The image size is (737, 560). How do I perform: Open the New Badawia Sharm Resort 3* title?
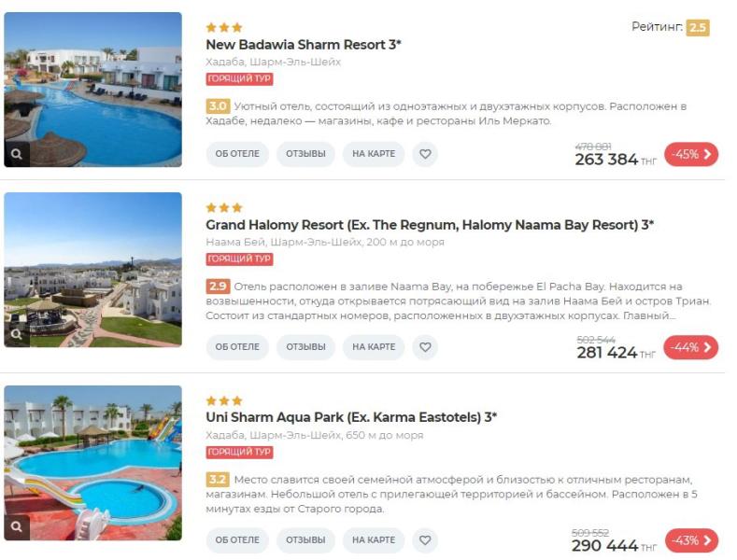[303, 45]
